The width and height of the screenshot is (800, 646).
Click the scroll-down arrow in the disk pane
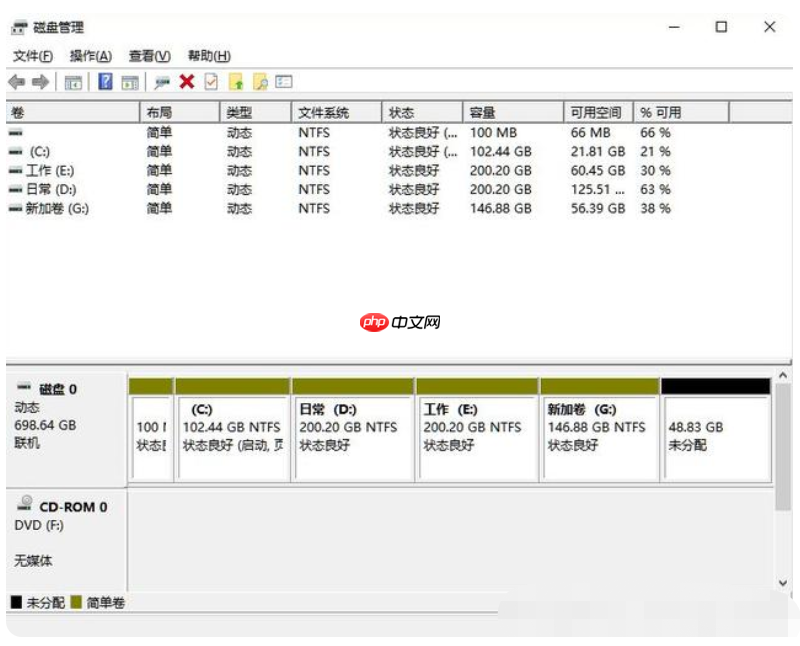coord(782,582)
